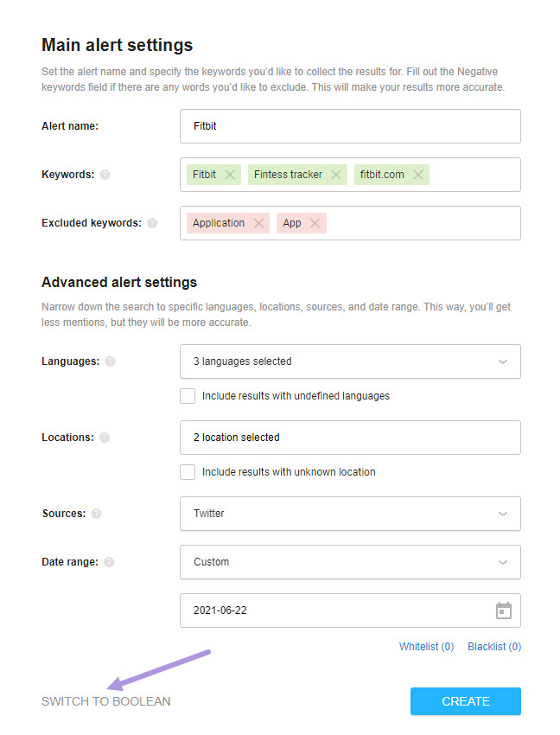
Task: Remove the App excluded keyword
Action: click(315, 223)
